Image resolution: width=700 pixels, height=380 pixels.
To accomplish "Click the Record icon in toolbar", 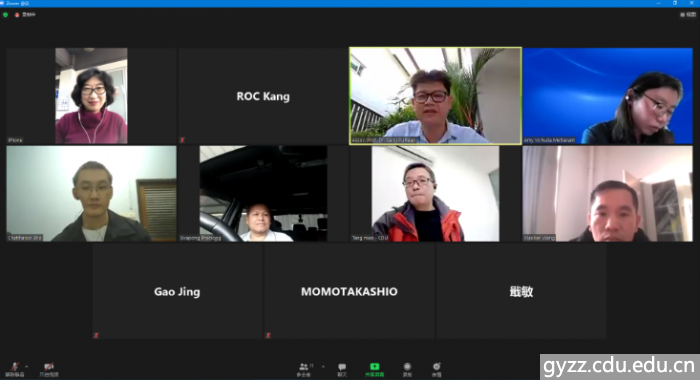I will coord(407,369).
